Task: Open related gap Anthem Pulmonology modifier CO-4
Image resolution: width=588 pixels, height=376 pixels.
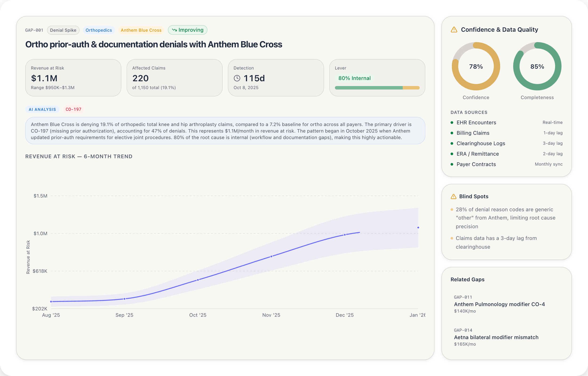Action: tap(499, 304)
